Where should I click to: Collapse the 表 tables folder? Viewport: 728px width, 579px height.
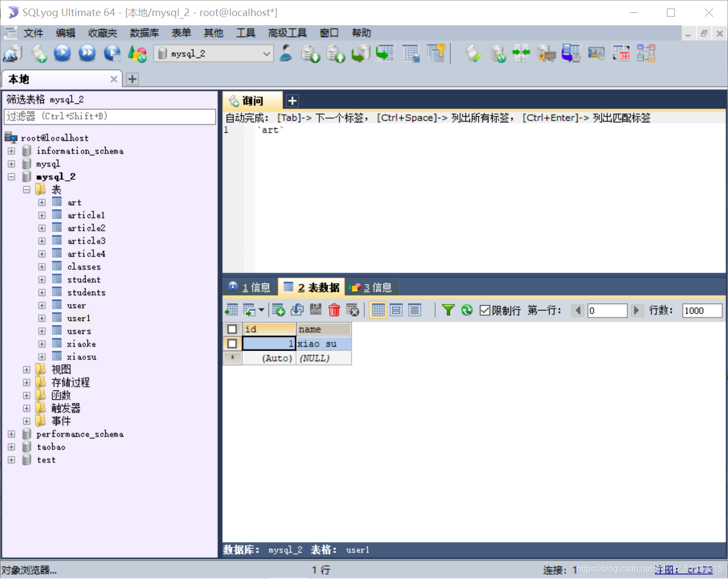[26, 190]
